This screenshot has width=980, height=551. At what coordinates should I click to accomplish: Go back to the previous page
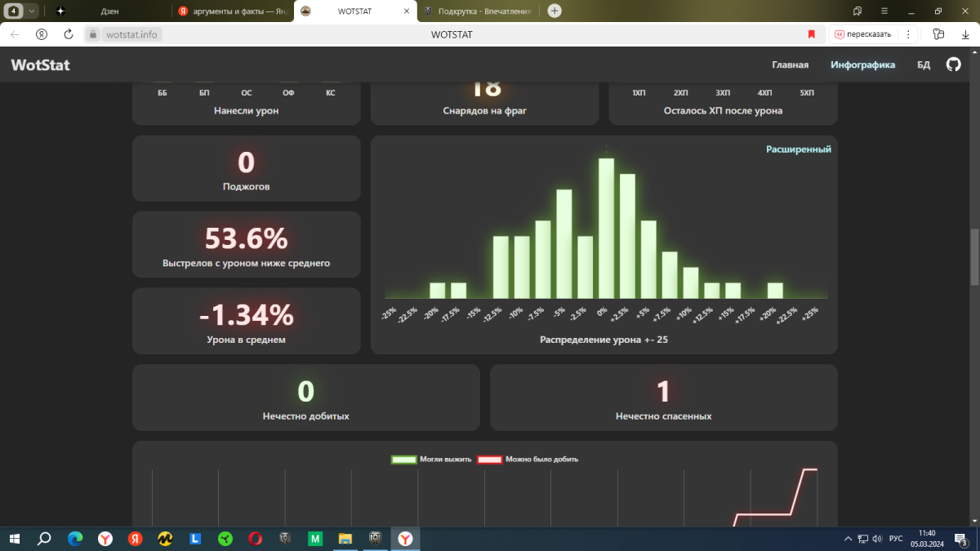[15, 34]
